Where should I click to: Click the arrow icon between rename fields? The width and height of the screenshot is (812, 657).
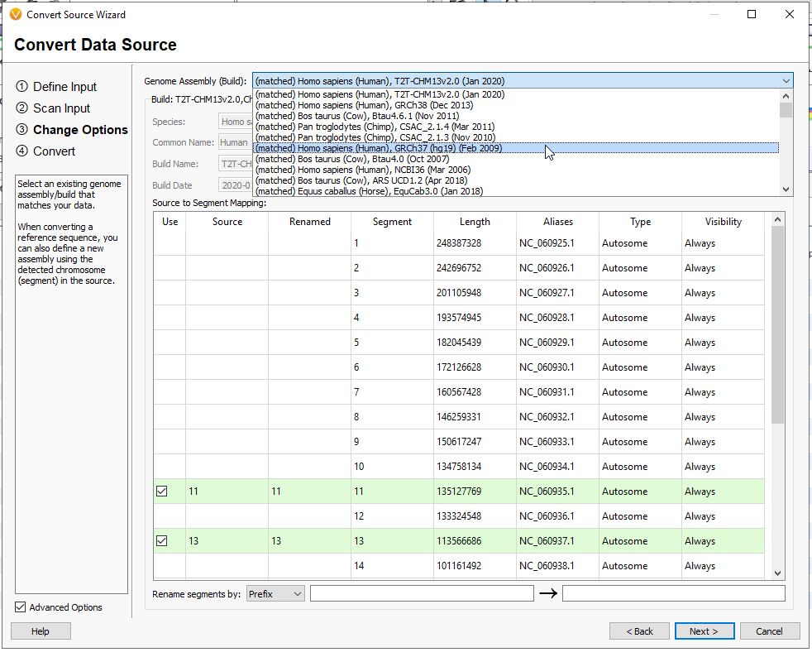click(x=548, y=592)
